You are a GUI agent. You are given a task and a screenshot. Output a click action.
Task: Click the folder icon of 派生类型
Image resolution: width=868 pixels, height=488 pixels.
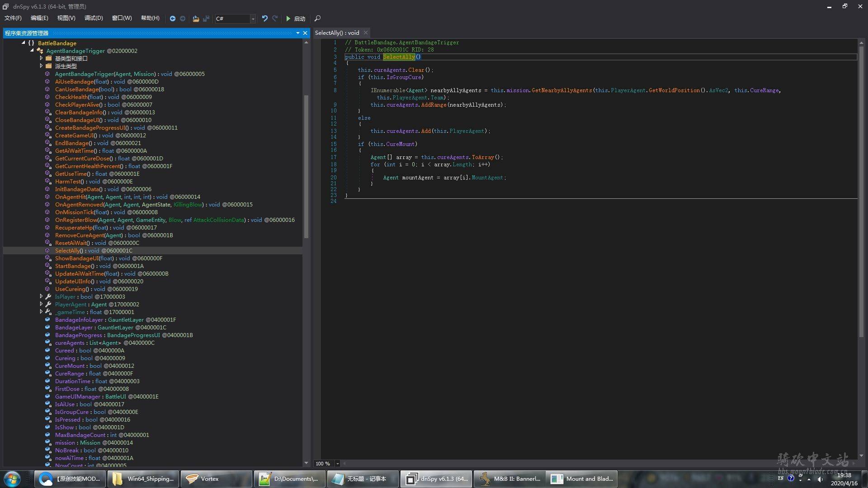[48, 66]
